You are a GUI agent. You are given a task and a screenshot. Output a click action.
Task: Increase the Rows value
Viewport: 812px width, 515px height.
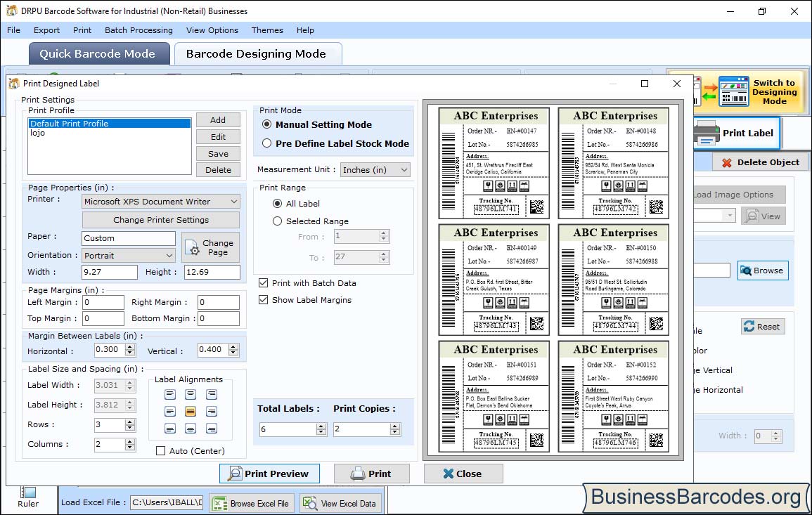[130, 422]
